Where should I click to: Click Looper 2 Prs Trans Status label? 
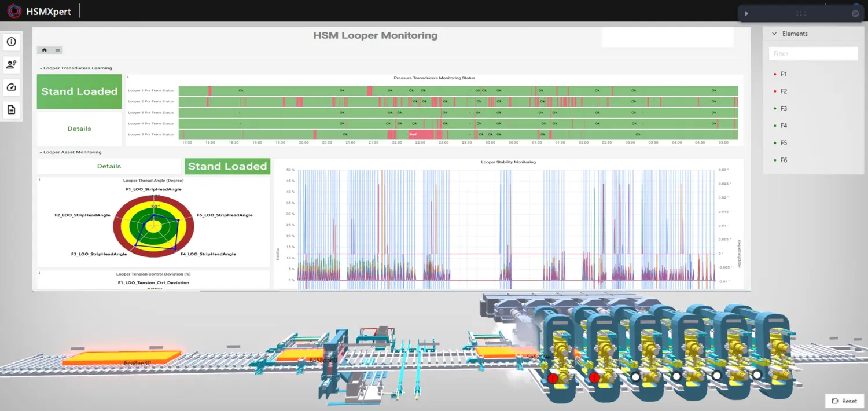[x=150, y=101]
